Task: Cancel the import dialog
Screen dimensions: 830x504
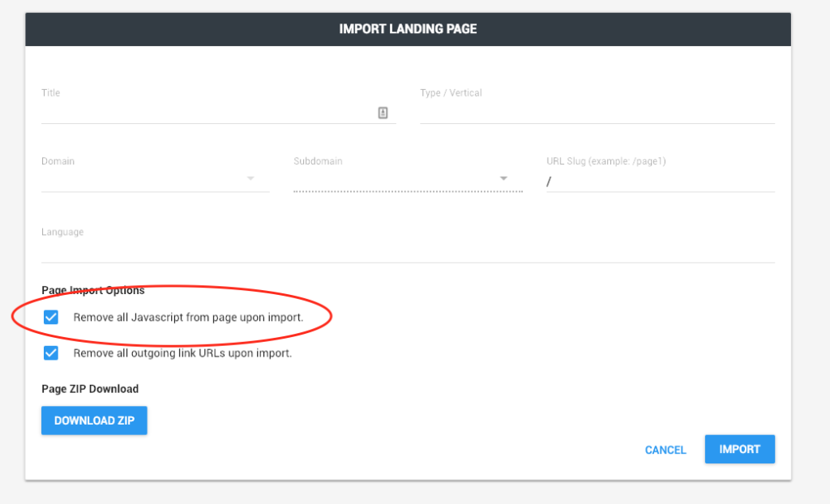Action: (x=665, y=450)
